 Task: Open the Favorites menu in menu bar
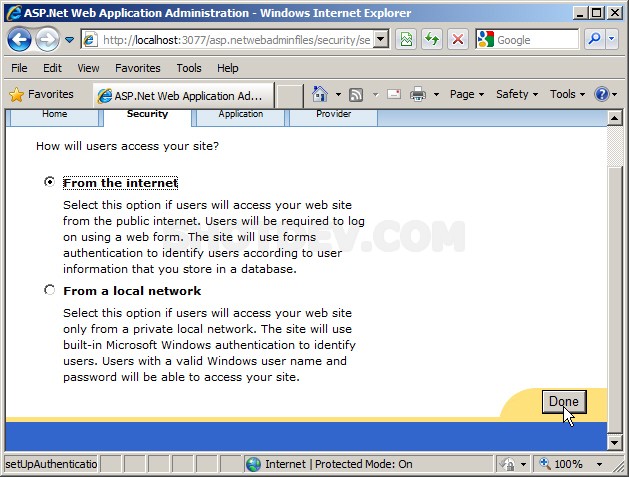pyautogui.click(x=138, y=68)
